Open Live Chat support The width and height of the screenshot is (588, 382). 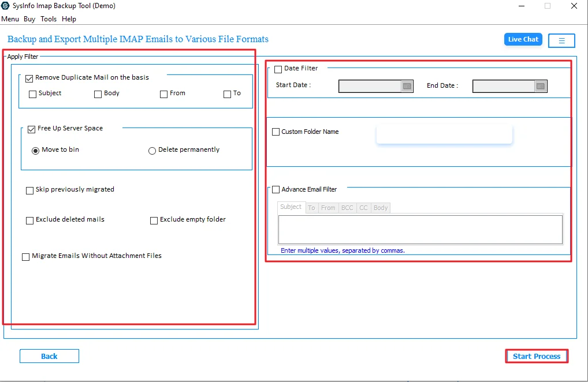pyautogui.click(x=522, y=39)
